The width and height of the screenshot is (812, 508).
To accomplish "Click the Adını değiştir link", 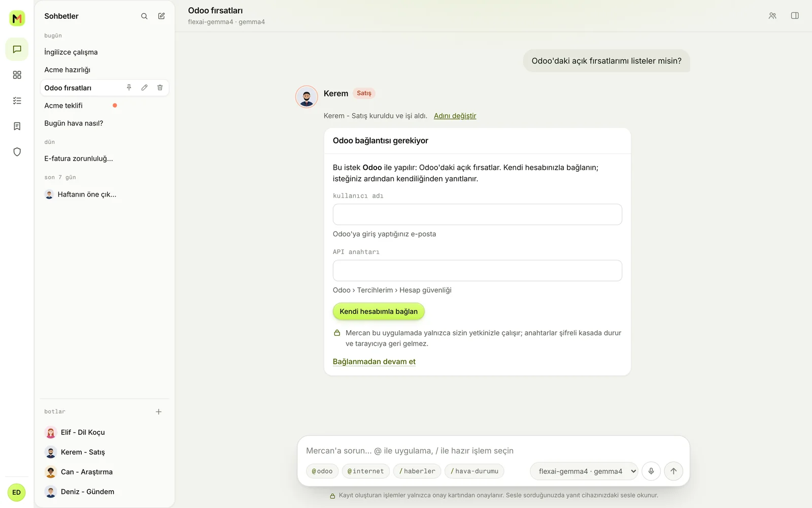I will tap(455, 116).
